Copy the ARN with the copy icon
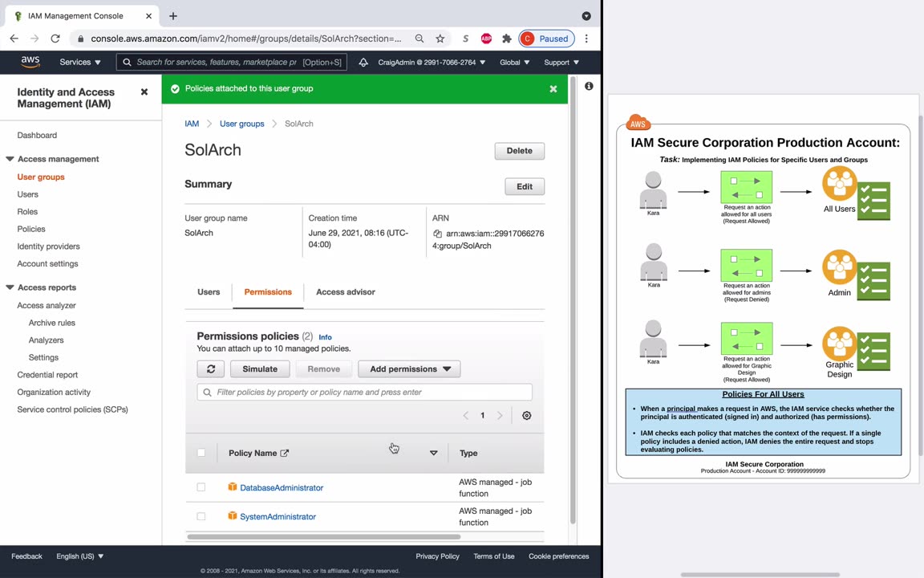The height and width of the screenshot is (578, 924). coord(437,234)
